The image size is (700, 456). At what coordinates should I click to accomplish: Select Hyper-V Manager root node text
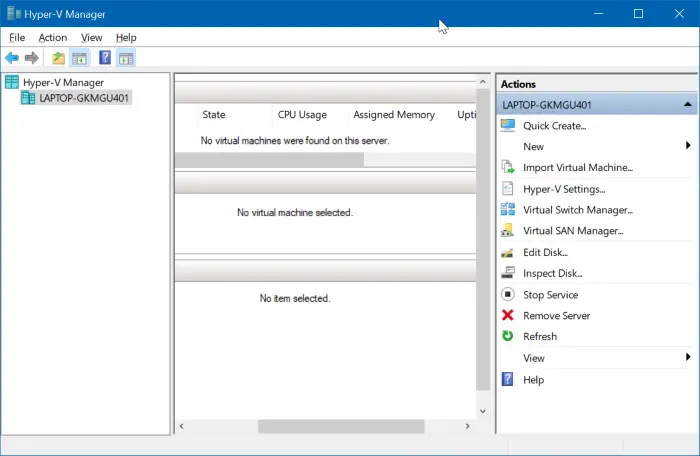[63, 83]
